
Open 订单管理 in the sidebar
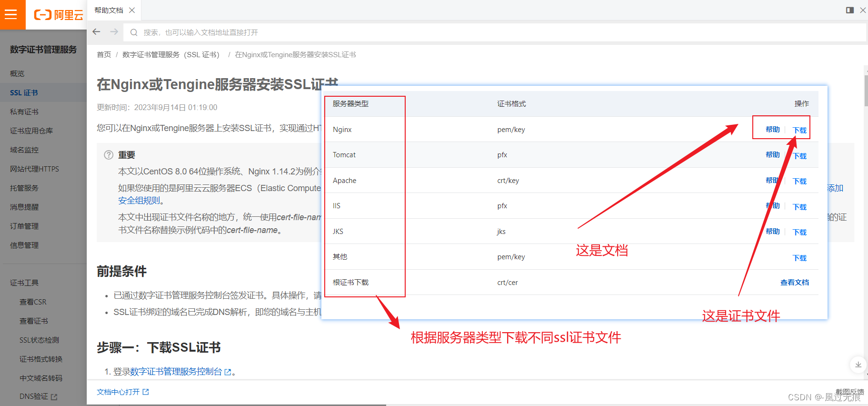[x=24, y=226]
